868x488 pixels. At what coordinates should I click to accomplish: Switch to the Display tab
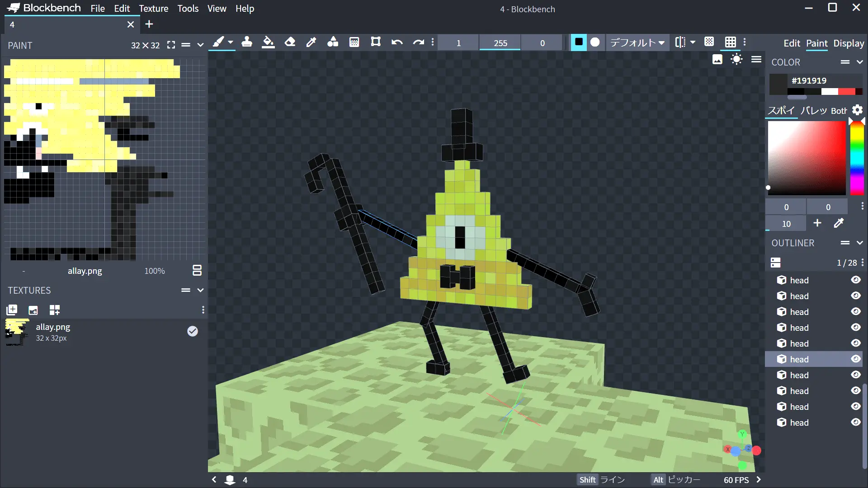pyautogui.click(x=849, y=43)
